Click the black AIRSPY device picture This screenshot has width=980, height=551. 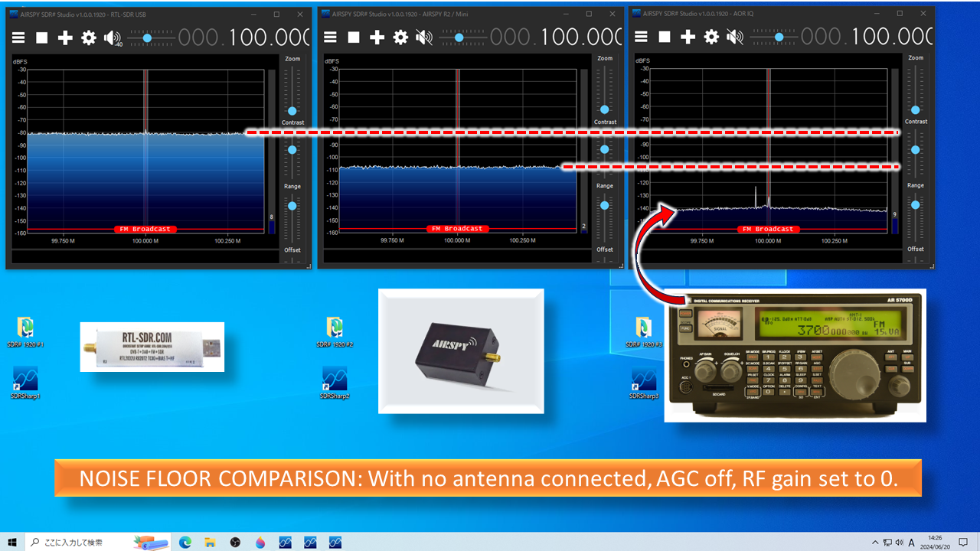pyautogui.click(x=461, y=351)
